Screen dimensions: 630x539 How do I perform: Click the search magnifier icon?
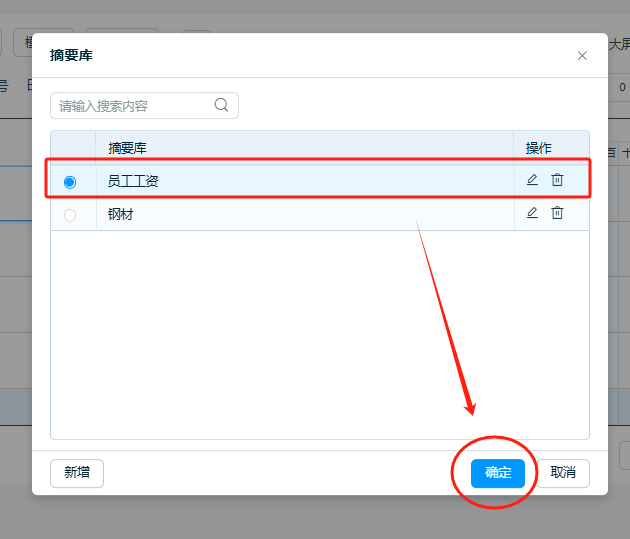tap(221, 105)
